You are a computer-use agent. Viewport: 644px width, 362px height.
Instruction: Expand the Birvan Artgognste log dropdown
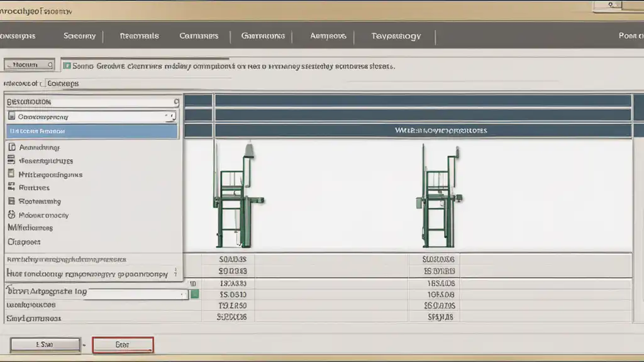point(182,293)
